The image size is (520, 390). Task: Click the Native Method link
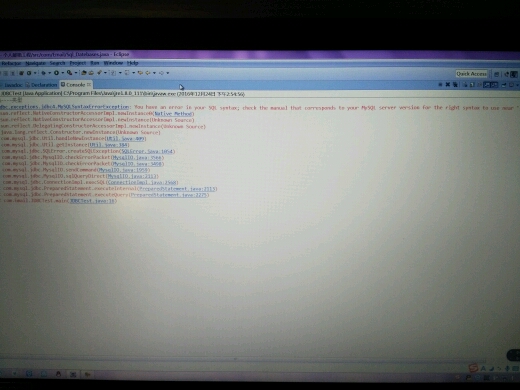tap(173, 114)
